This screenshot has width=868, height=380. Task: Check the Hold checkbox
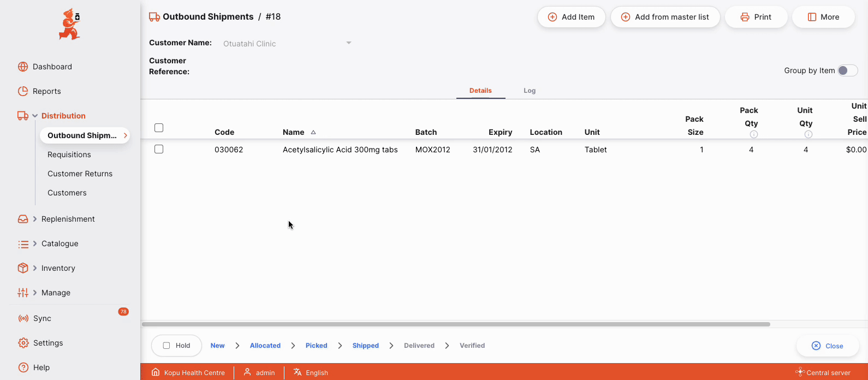167,346
